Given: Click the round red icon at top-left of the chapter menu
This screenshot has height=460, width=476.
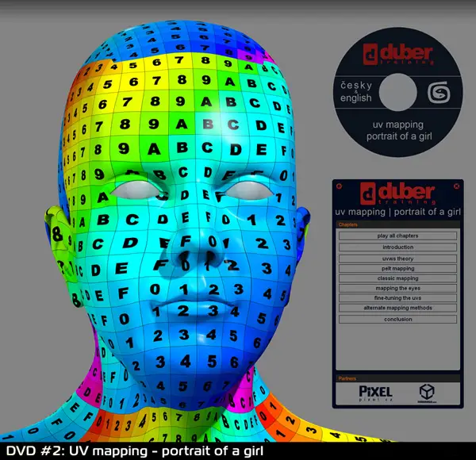Looking at the screenshot, I should pyautogui.click(x=340, y=186).
